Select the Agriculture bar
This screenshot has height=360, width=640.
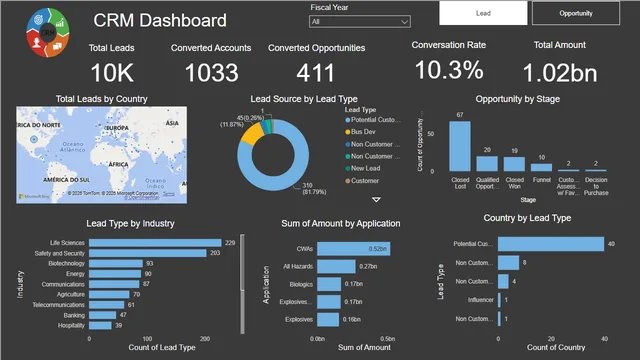point(109,294)
